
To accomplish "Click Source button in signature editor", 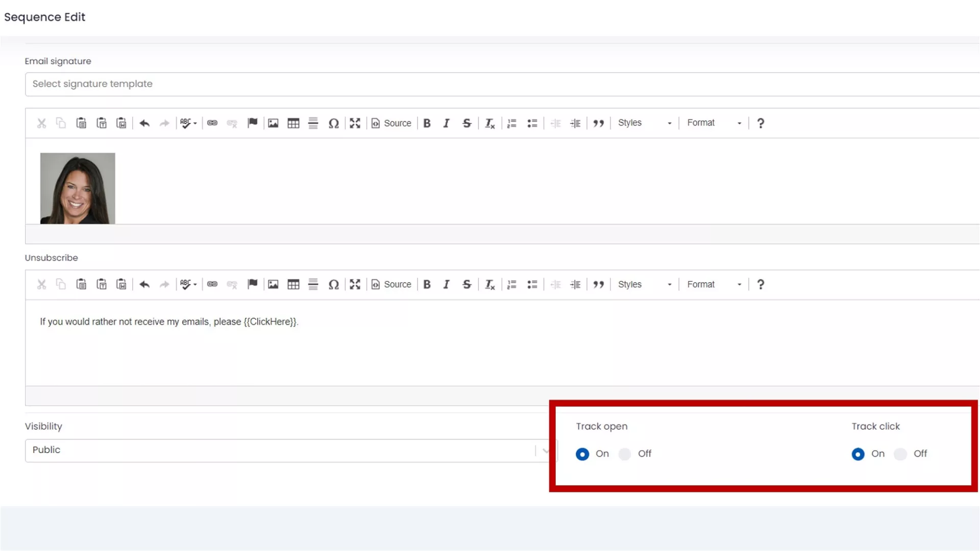I will pos(391,123).
